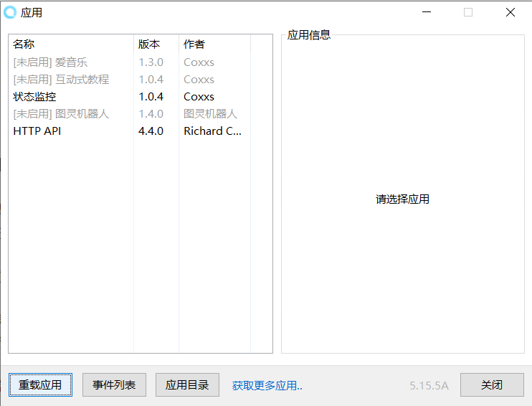Click version 1.0.4 in 互动式教程 row

click(151, 80)
